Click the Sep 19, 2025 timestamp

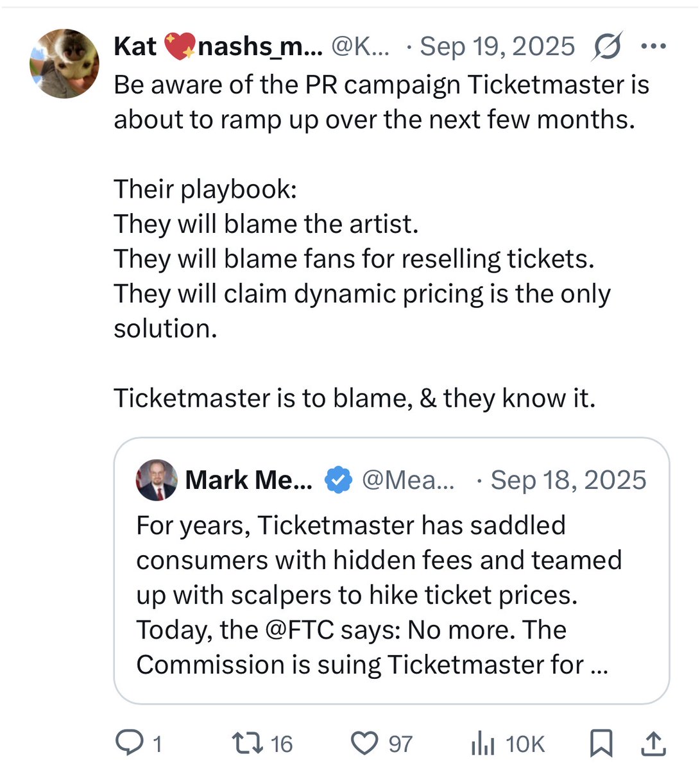(497, 46)
